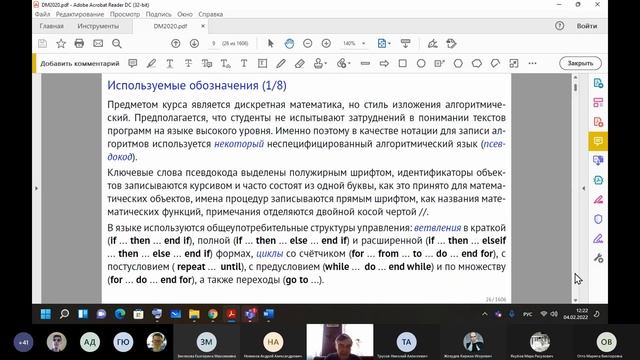Select the Add text comment tool

click(x=244, y=63)
